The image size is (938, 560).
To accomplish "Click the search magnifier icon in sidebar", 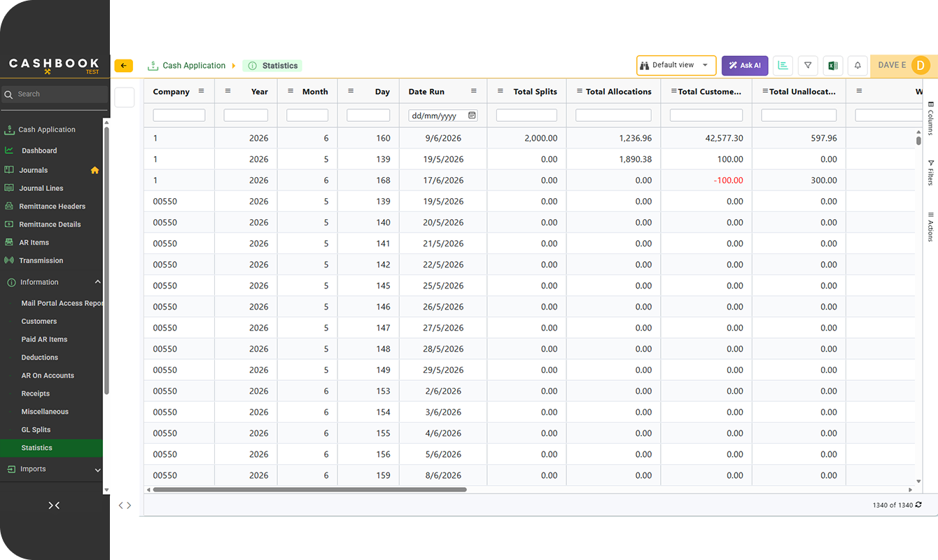I will pos(8,94).
